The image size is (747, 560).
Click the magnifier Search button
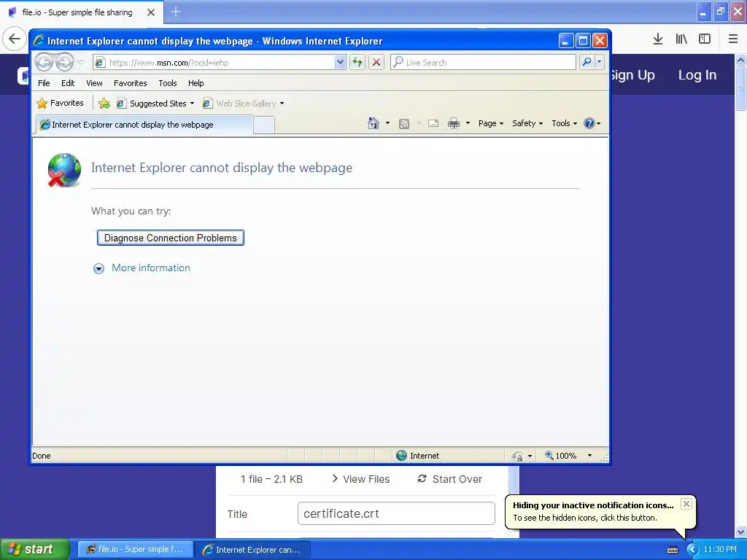coord(587,63)
